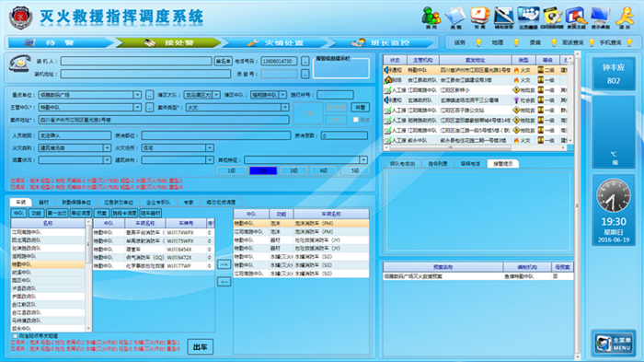
Task: Click the 第一出动 filter button
Action: coord(57,213)
